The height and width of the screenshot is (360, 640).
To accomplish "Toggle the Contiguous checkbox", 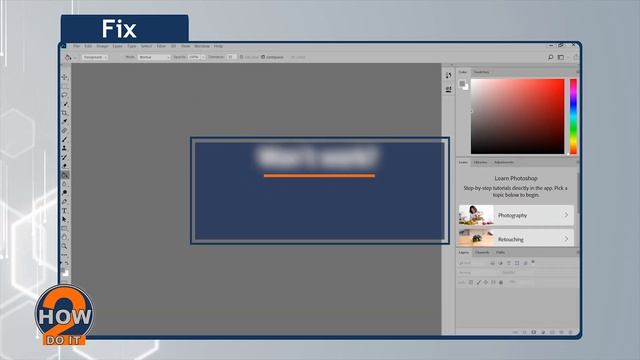I will [x=263, y=57].
